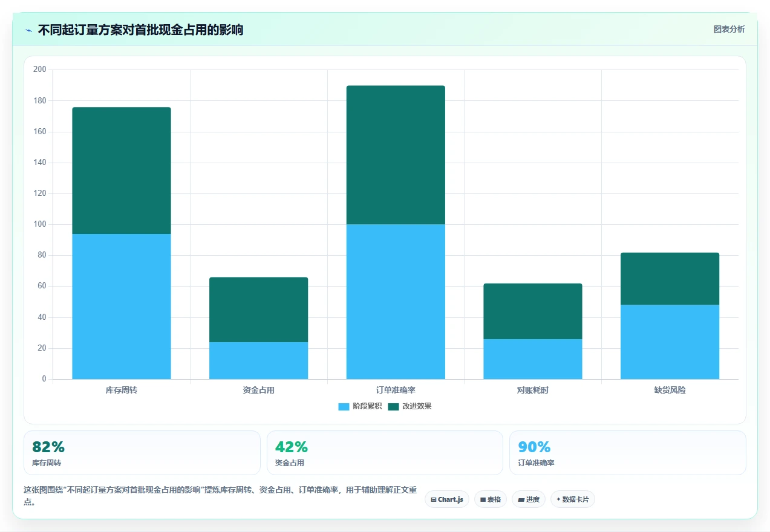The height and width of the screenshot is (532, 770).
Task: Select the 数据卡片 tag
Action: coord(573,499)
